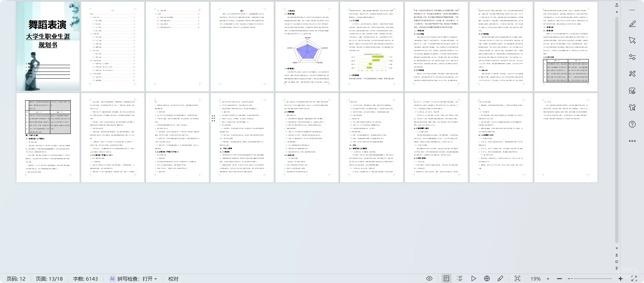Image resolution: width=644 pixels, height=283 pixels.
Task: Click the 页面: 13/18 page indicator
Action: click(x=49, y=279)
